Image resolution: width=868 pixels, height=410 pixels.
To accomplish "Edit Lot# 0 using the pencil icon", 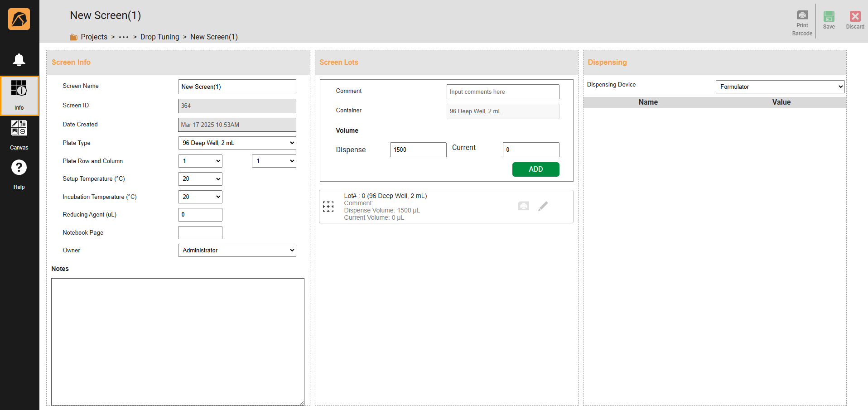I will click(543, 206).
